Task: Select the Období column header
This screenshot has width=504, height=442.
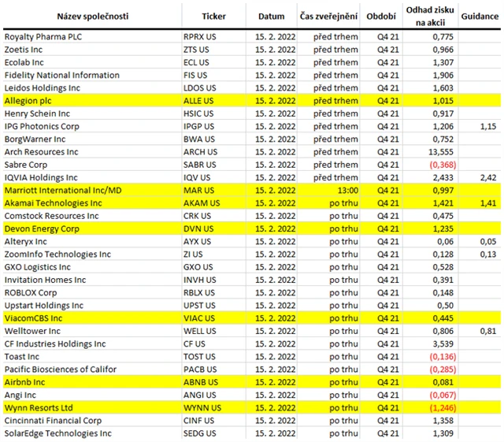Action: (x=381, y=16)
